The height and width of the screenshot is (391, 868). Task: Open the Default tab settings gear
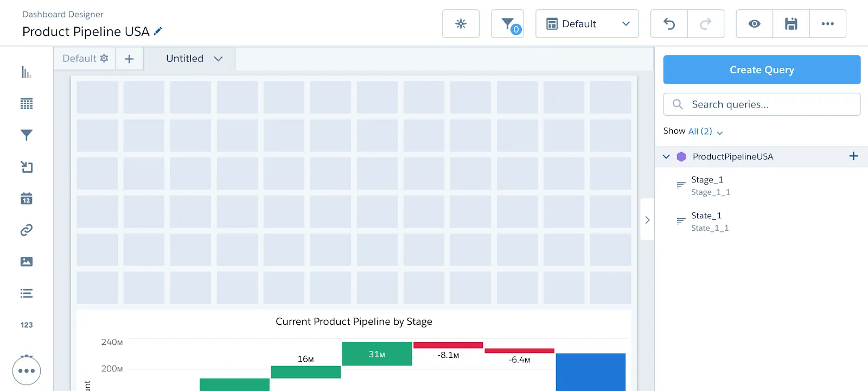pyautogui.click(x=104, y=58)
